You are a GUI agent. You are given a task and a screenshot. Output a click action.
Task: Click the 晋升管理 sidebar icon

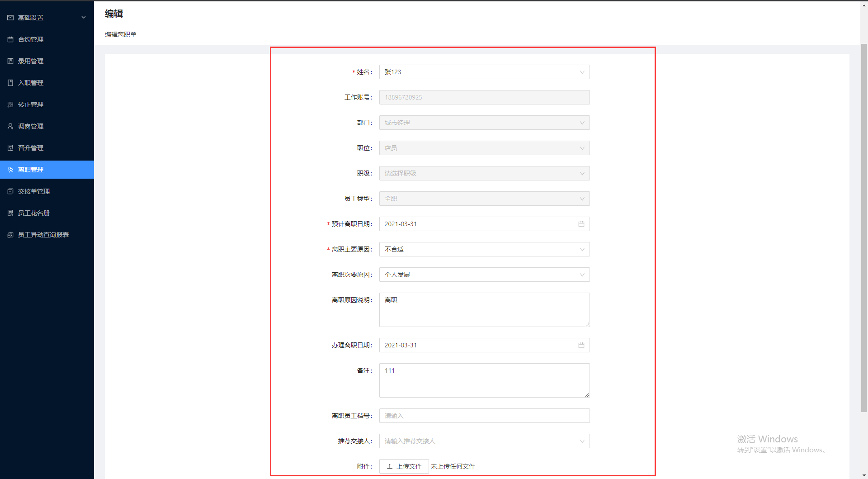tap(10, 148)
